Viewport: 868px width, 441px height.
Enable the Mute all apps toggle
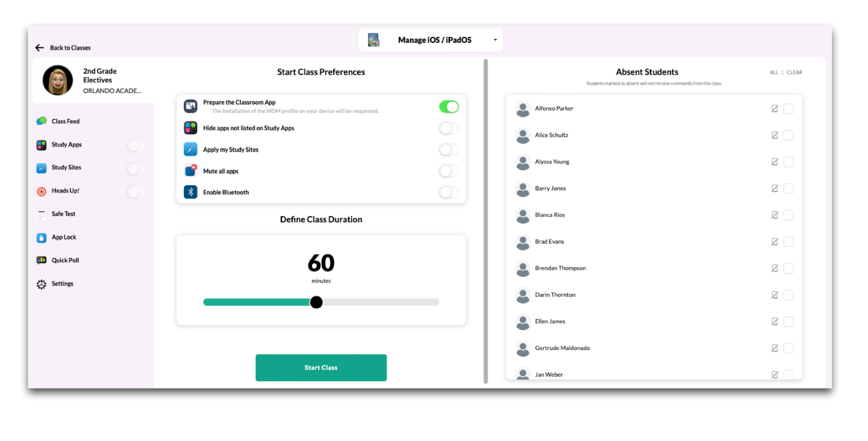coord(448,171)
